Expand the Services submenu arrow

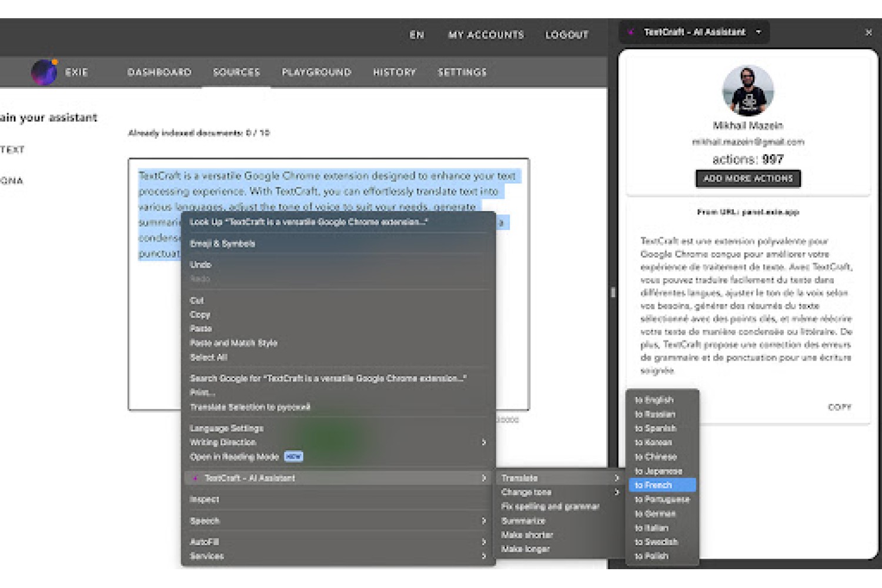[484, 556]
